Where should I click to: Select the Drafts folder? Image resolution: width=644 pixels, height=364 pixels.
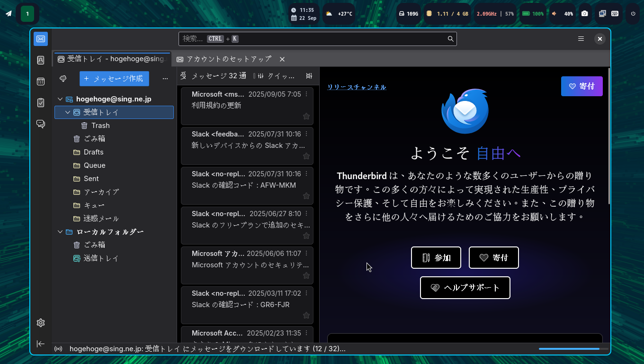[114, 152]
